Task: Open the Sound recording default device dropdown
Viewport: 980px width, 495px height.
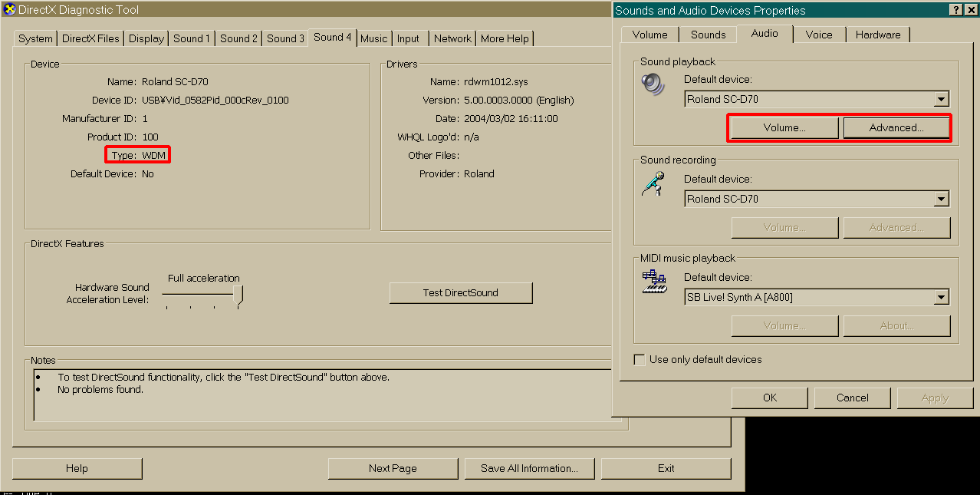Action: [x=942, y=199]
